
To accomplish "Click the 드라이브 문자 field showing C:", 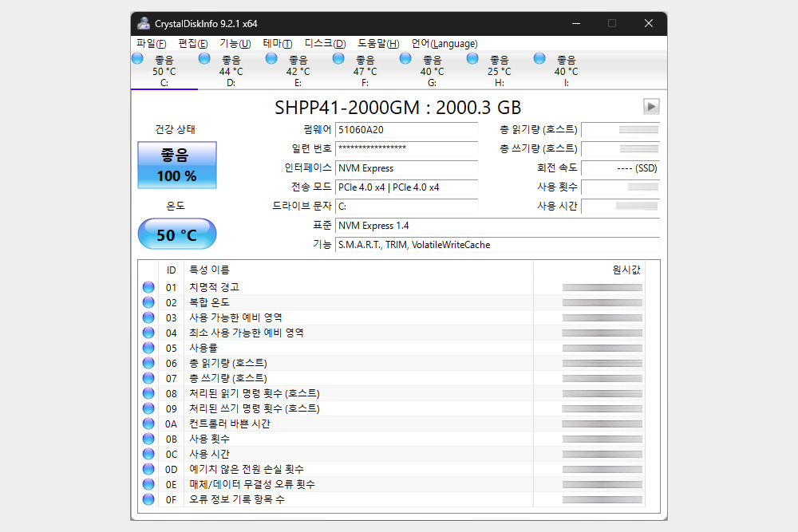I will (407, 207).
